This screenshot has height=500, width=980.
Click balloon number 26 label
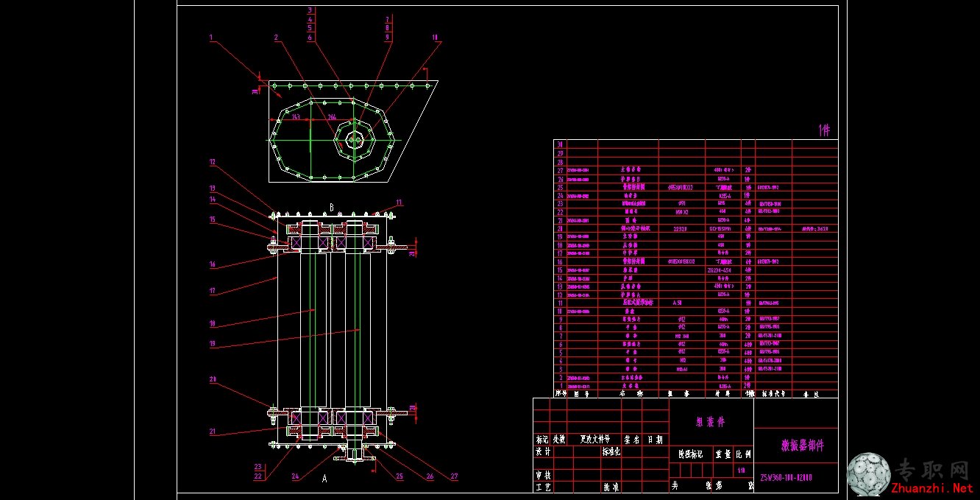coord(429,476)
